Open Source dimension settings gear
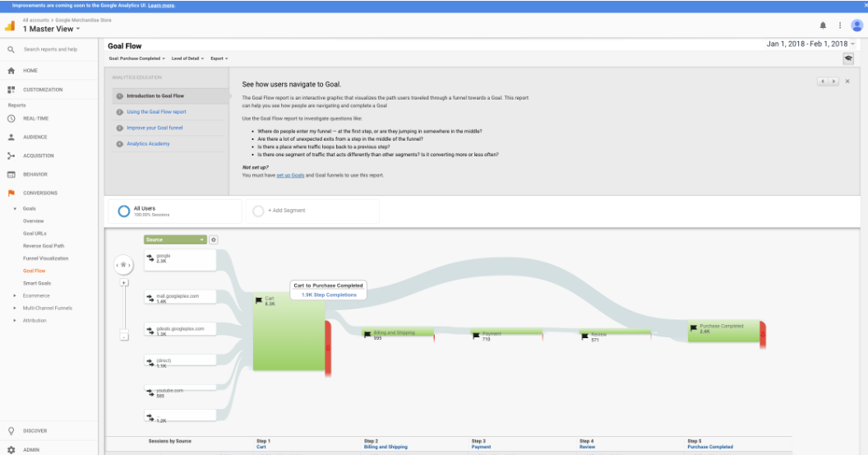868x455 pixels. click(214, 239)
